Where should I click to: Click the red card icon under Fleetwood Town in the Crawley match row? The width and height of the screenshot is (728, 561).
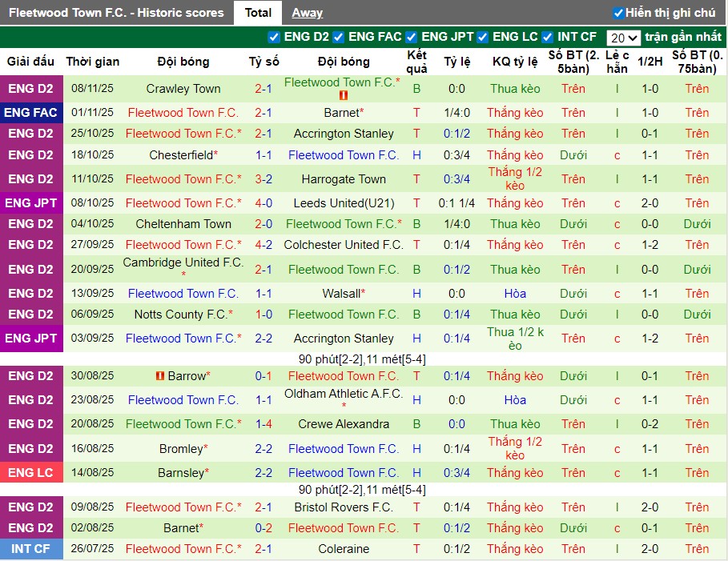[343, 94]
